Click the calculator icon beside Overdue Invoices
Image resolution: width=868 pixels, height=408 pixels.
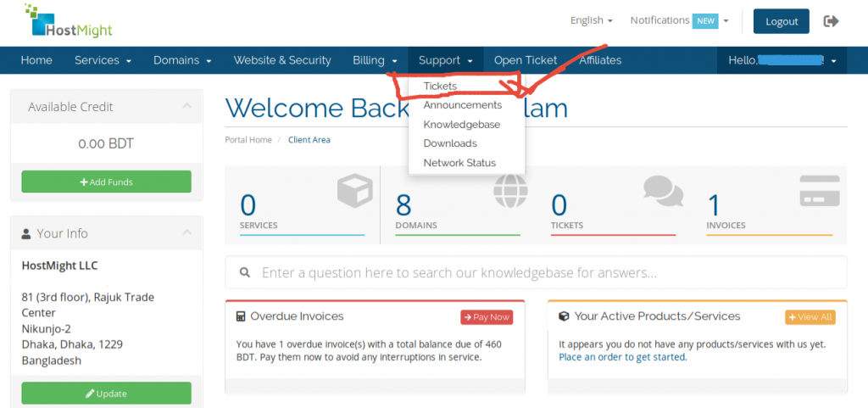(x=241, y=316)
